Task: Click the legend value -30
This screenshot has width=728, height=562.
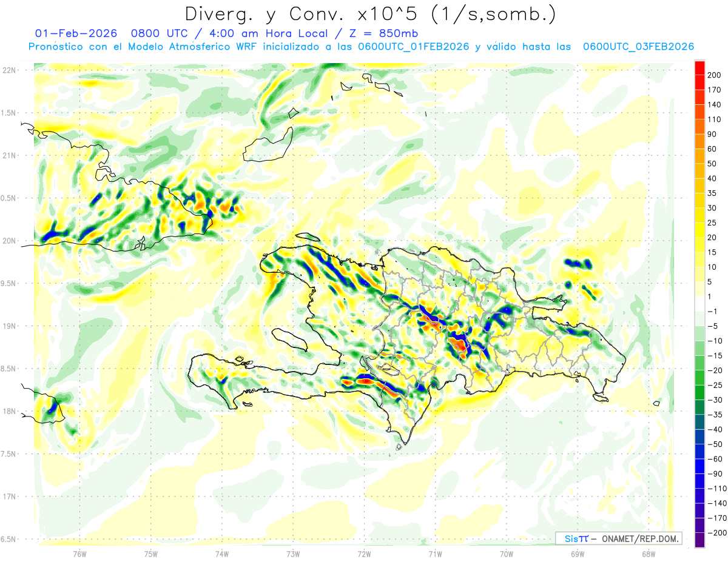Action: 715,400
